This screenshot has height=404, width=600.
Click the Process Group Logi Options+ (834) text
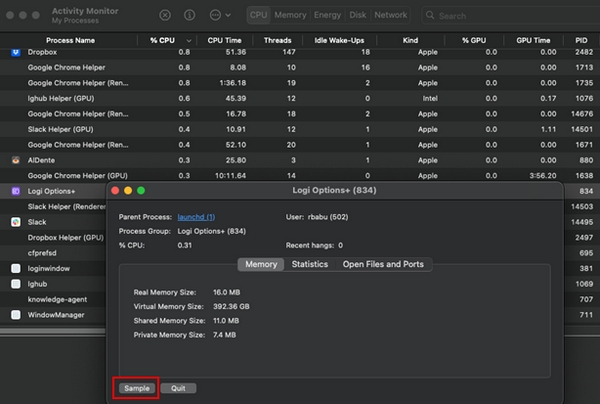tap(212, 231)
